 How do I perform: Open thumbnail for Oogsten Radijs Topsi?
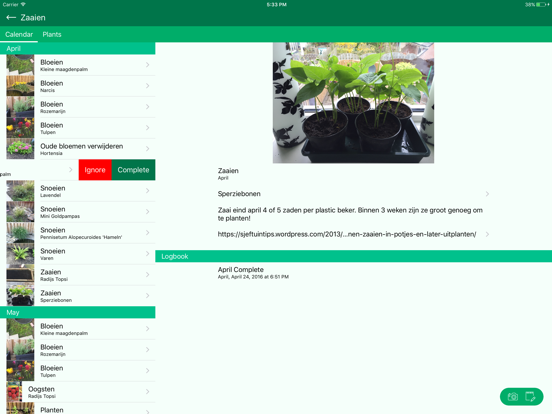(14, 391)
